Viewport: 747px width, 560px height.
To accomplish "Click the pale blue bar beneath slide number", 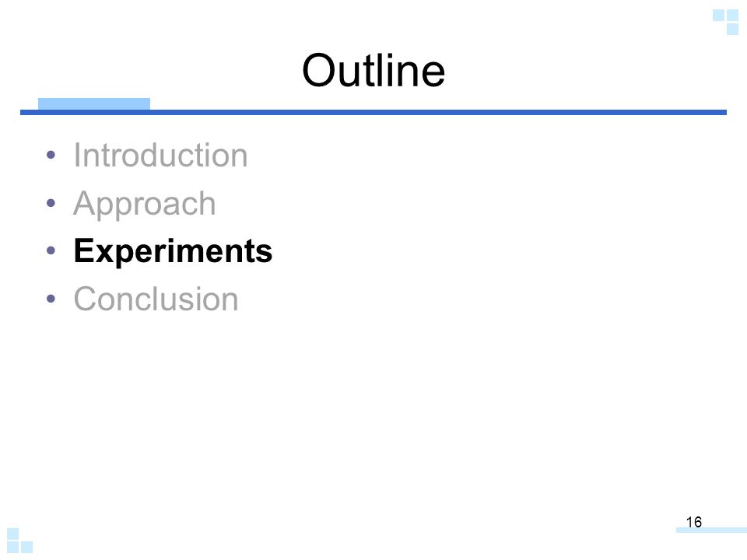I will tap(711, 530).
